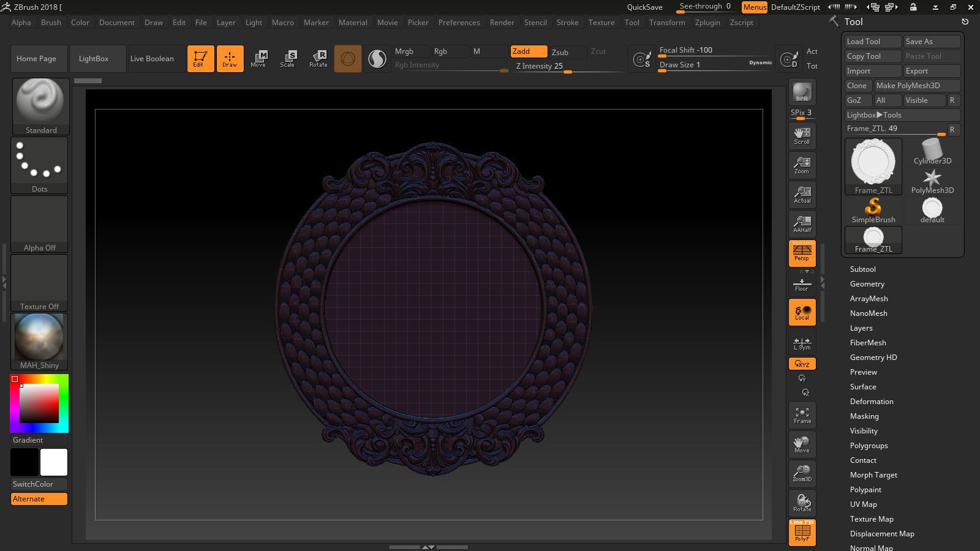Open the Zplugin menu

click(707, 23)
